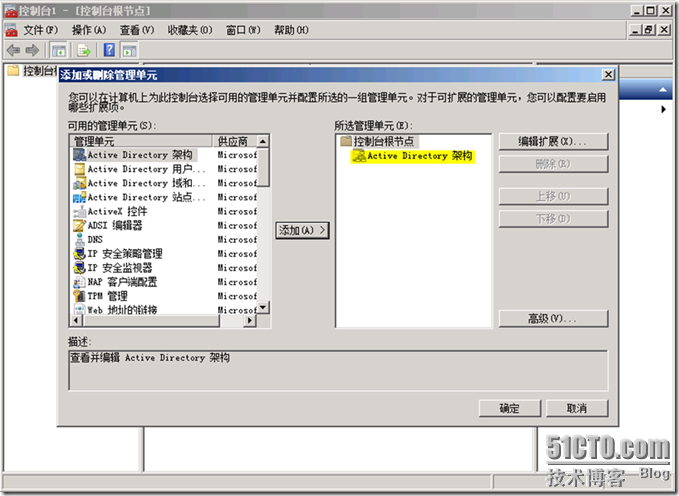Open 查看(V) menu
The width and height of the screenshot is (679, 496).
coord(137,30)
